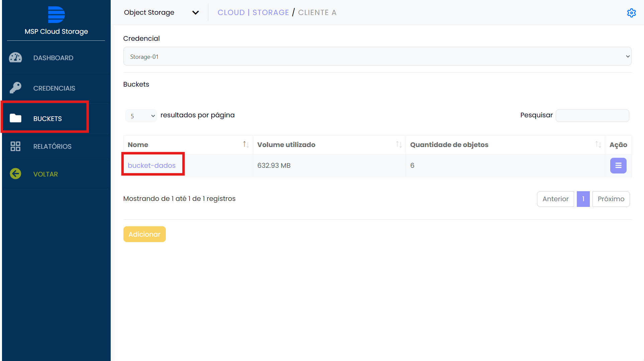Change results per page dropdown

click(141, 116)
